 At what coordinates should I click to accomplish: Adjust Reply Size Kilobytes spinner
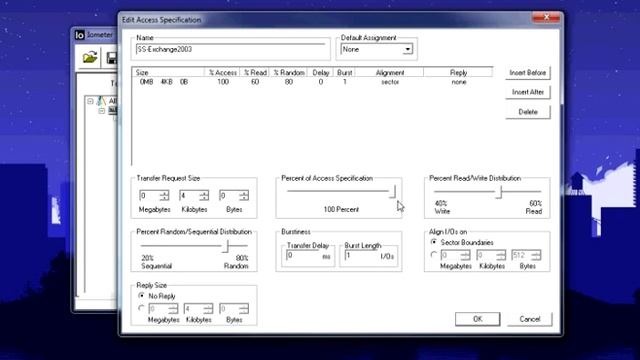pyautogui.click(x=208, y=309)
